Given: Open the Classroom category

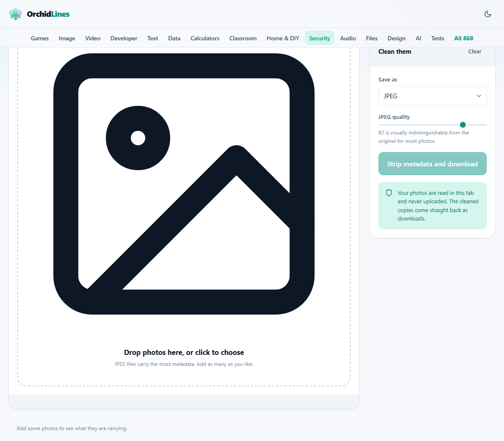Looking at the screenshot, I should click(243, 38).
